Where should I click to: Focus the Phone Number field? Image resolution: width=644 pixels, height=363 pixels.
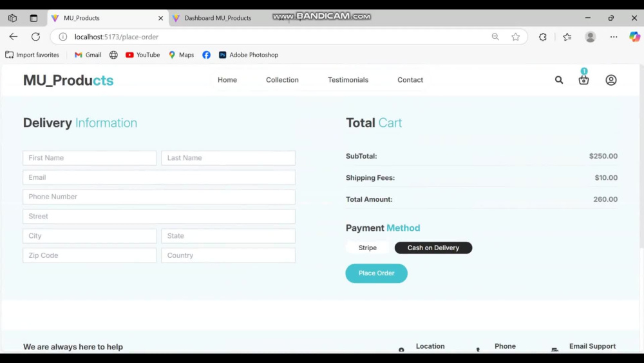coord(159,197)
